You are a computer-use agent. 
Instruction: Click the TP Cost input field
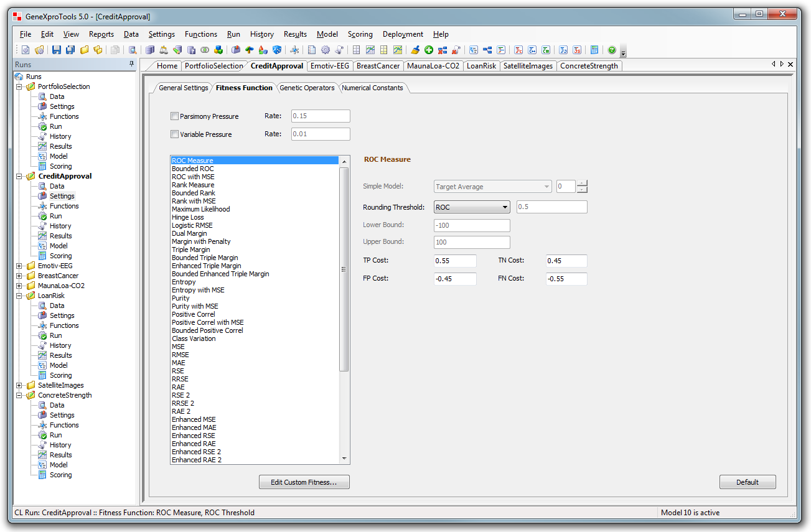[455, 261]
